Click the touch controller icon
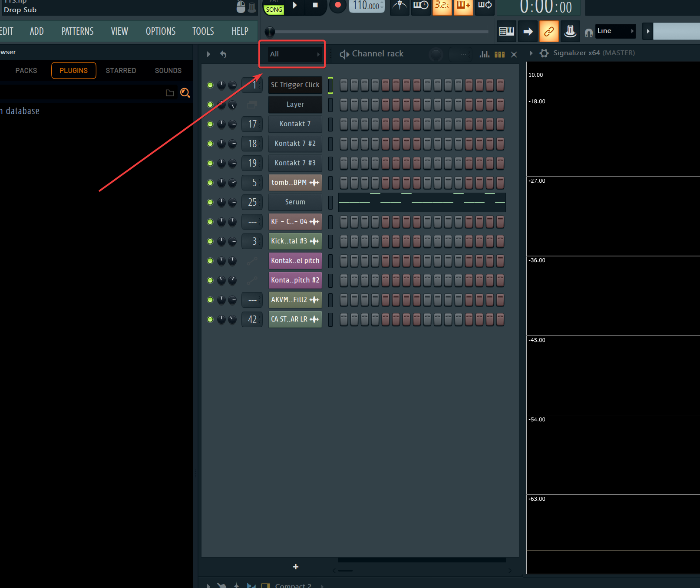Viewport: 700px width, 588px height. click(570, 31)
